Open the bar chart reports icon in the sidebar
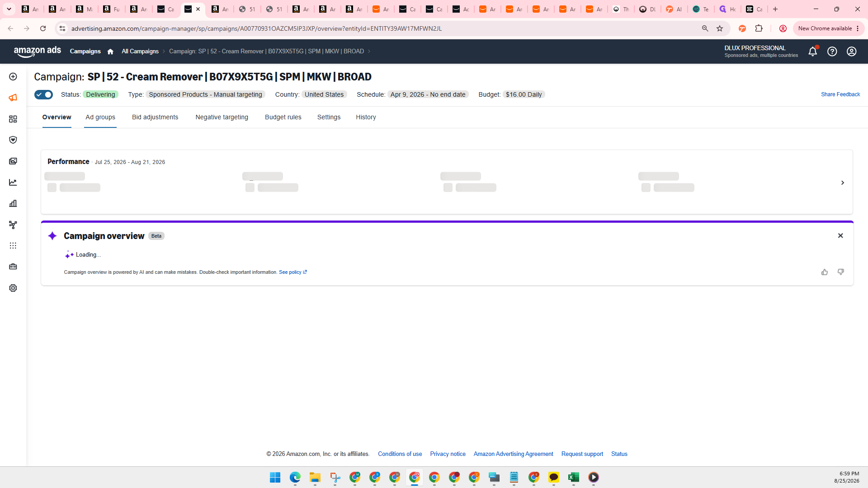This screenshot has width=868, height=488. 13,203
